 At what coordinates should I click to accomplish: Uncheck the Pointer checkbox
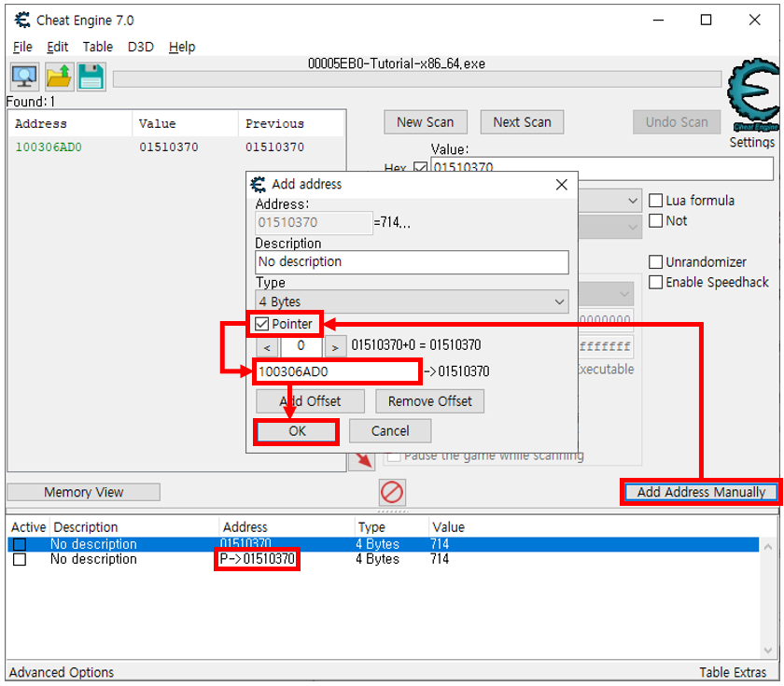pyautogui.click(x=262, y=324)
